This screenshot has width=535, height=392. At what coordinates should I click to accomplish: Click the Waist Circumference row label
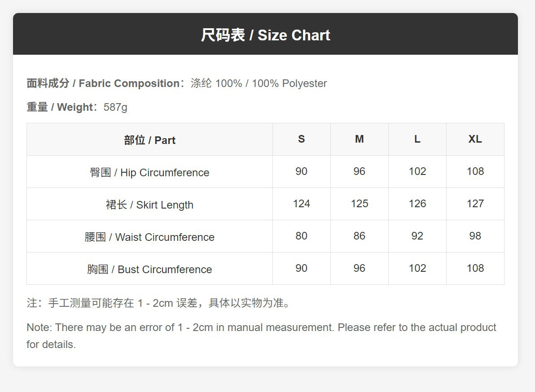coord(149,237)
